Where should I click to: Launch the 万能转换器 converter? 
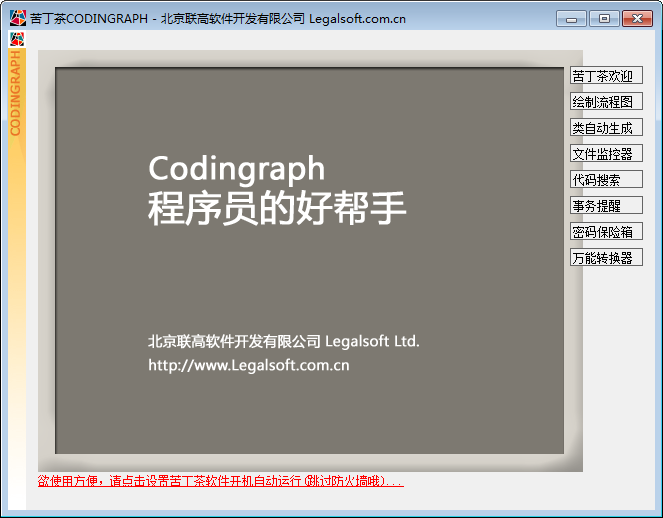(x=606, y=257)
